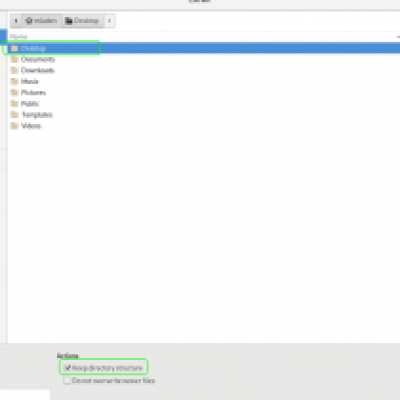Image resolution: width=400 pixels, height=400 pixels.
Task: Open the Documents folder
Action: click(204, 59)
